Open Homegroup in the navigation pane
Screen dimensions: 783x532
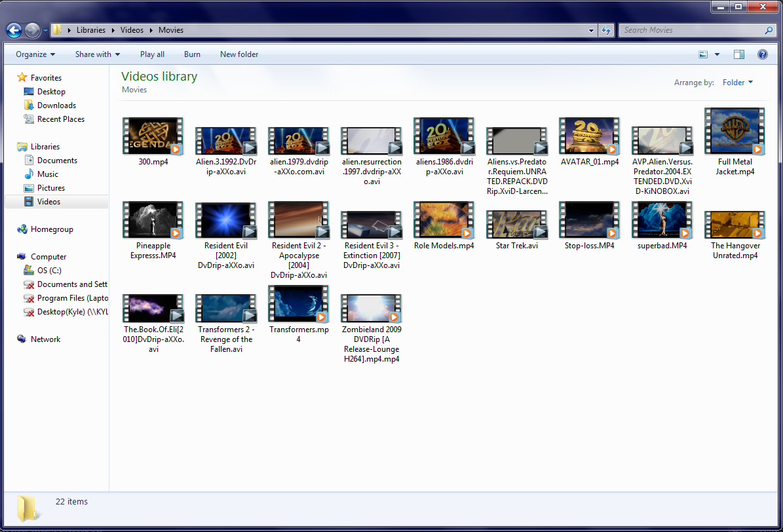click(x=45, y=229)
